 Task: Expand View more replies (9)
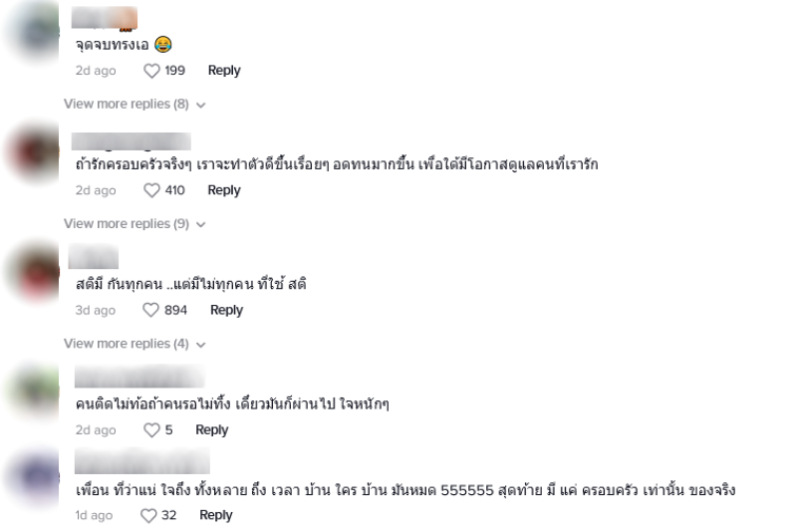[134, 224]
